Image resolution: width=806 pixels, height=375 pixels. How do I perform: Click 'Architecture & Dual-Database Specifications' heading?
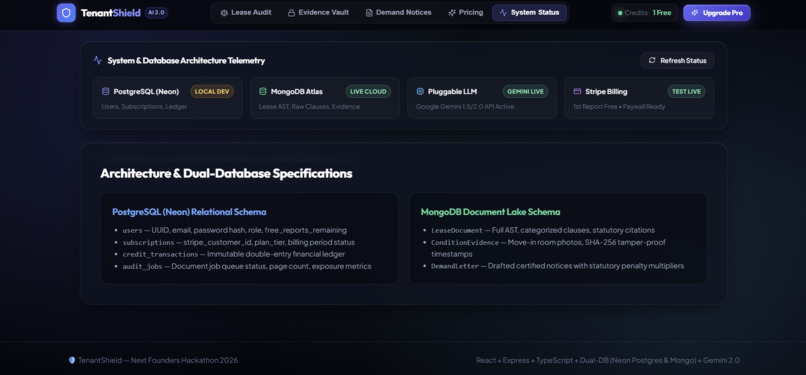(226, 174)
